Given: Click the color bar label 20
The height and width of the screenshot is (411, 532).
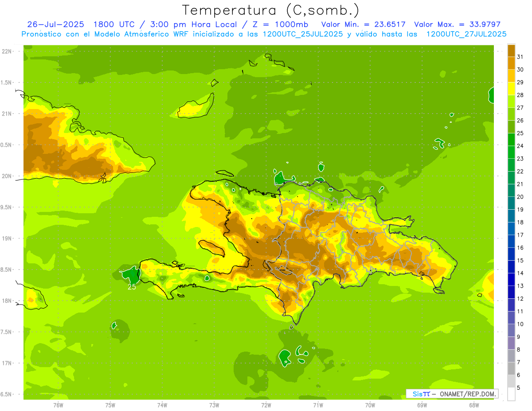Looking at the screenshot, I should (520, 197).
